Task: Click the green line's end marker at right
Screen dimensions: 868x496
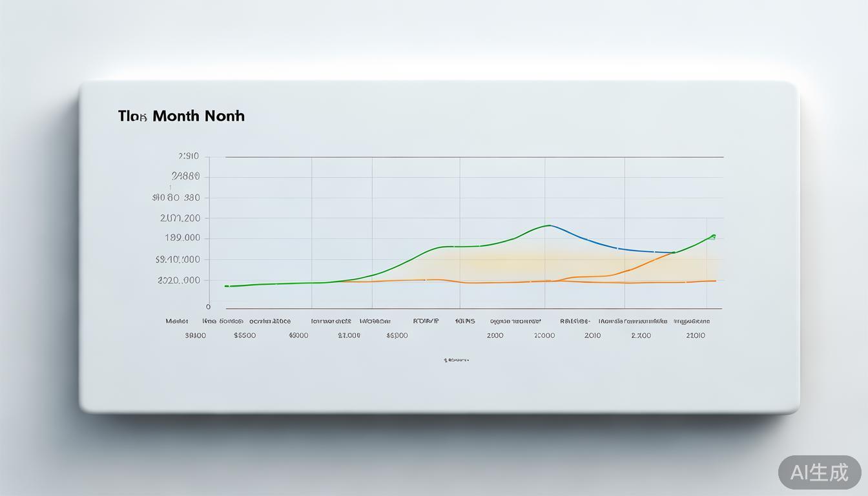Action: [713, 236]
